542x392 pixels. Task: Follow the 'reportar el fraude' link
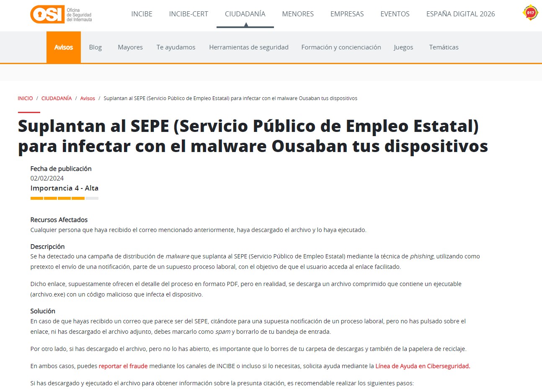(x=123, y=366)
